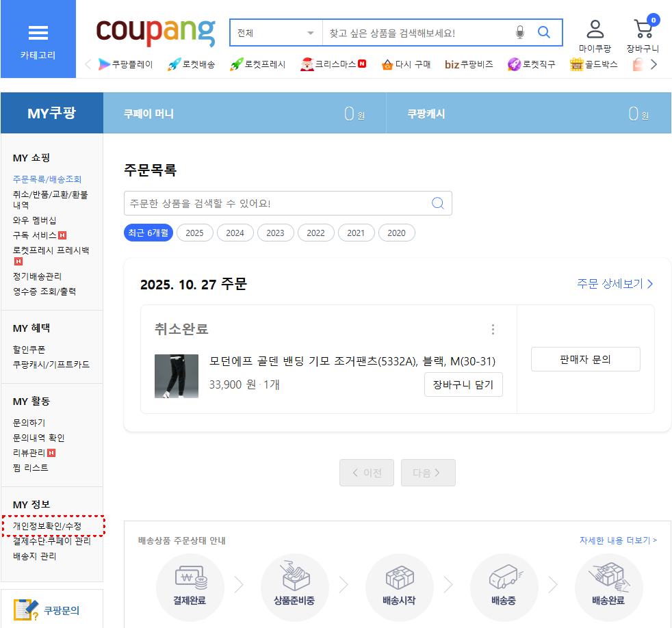Open 할인쿠폰 sidebar item
The height and width of the screenshot is (628, 672).
pyautogui.click(x=29, y=350)
